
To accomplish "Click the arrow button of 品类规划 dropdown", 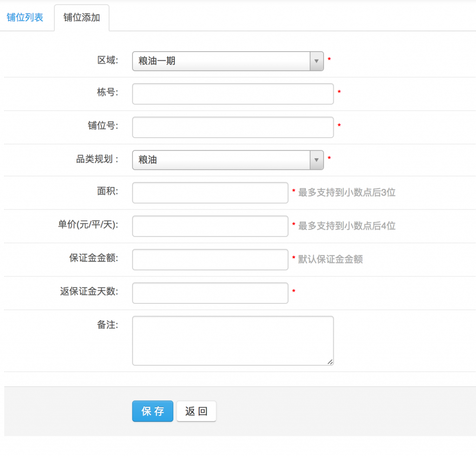I will pyautogui.click(x=317, y=160).
